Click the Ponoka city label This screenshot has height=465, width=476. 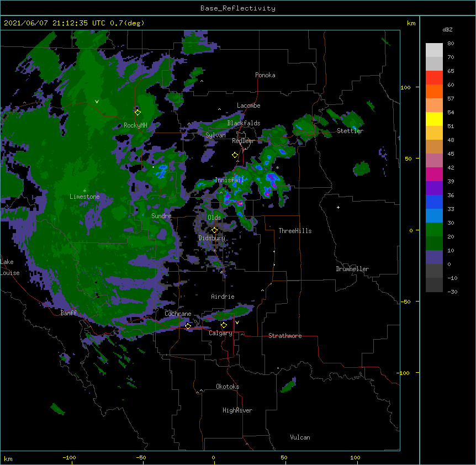click(265, 75)
